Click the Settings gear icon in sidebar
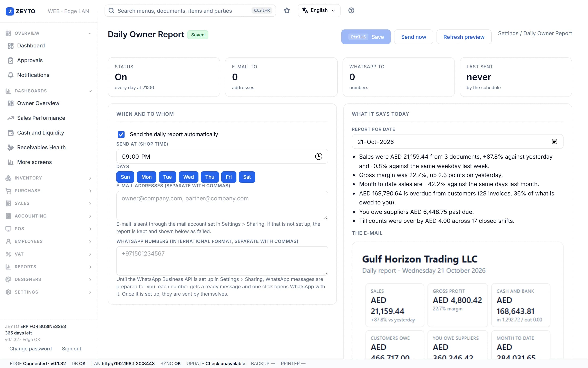Viewport: 588px width, 368px height. pos(8,292)
